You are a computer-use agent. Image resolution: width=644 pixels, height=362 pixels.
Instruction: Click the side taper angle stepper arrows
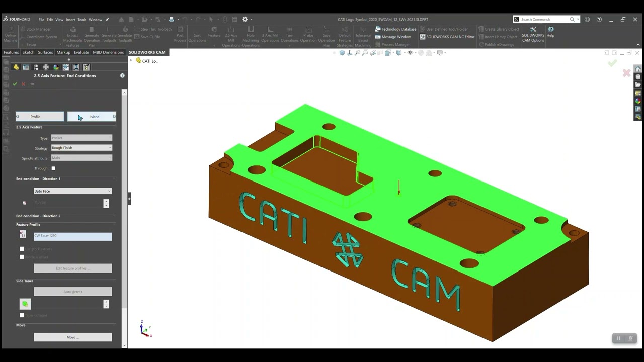(x=106, y=304)
